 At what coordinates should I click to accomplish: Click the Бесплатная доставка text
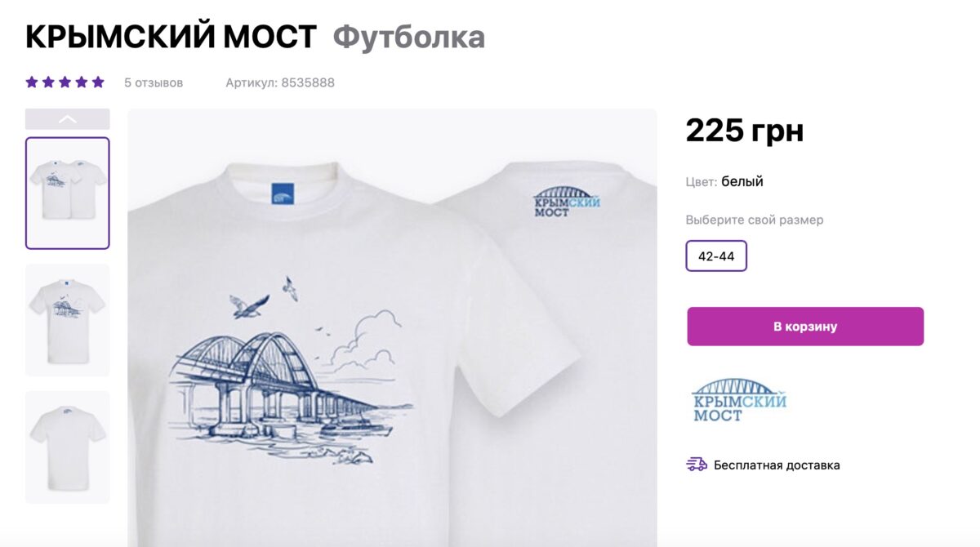click(x=777, y=465)
